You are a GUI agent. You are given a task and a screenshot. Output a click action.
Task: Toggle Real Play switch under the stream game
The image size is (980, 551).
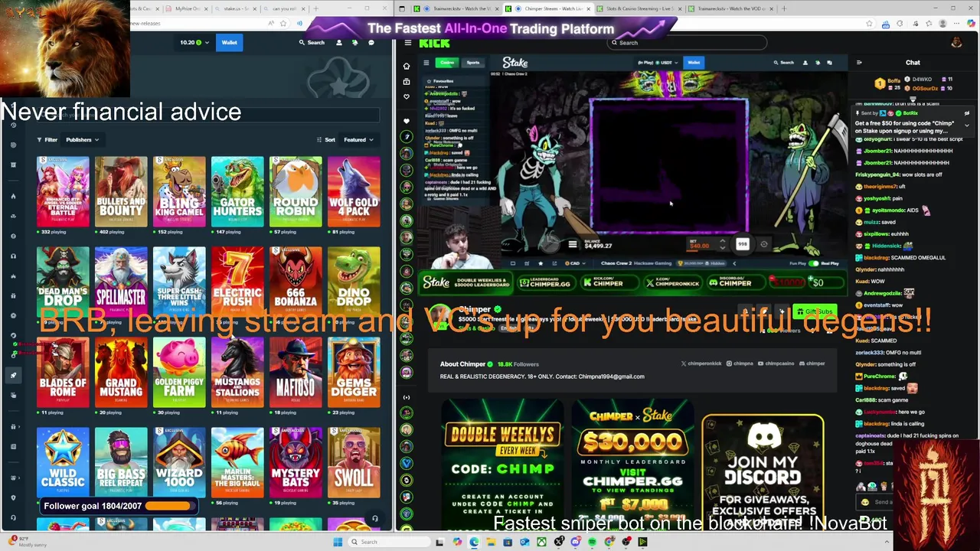pos(815,263)
